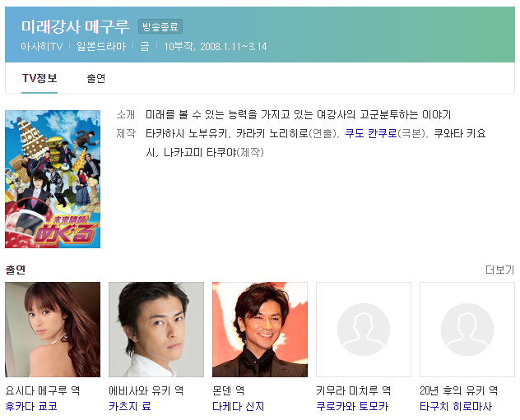Click 타구치 히로마사's placeholder avatar icon
The width and height of the screenshot is (520, 420).
(x=467, y=330)
